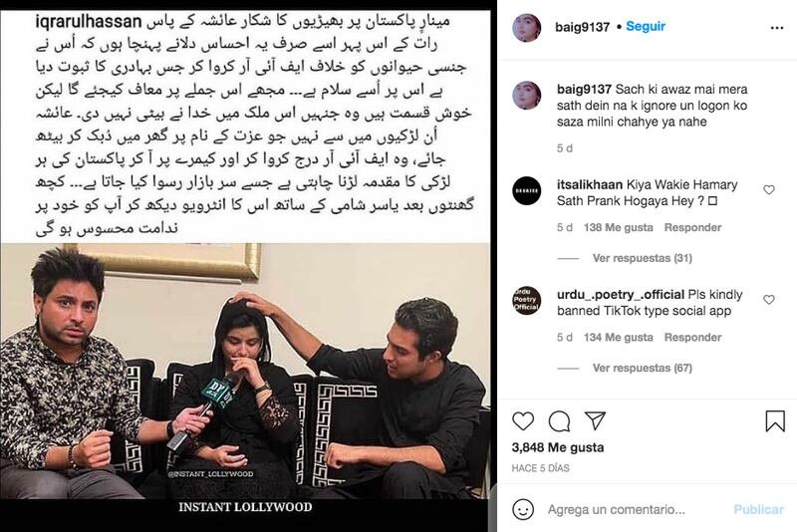Expand Ver respuestas (67) replies
Screen dimensions: 797x532
(x=642, y=368)
